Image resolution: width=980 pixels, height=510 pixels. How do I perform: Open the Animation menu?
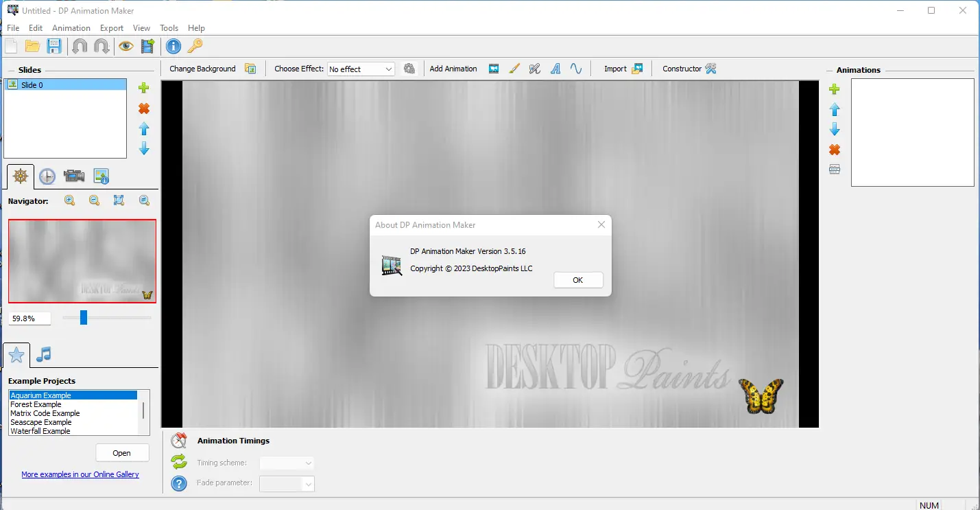(71, 28)
